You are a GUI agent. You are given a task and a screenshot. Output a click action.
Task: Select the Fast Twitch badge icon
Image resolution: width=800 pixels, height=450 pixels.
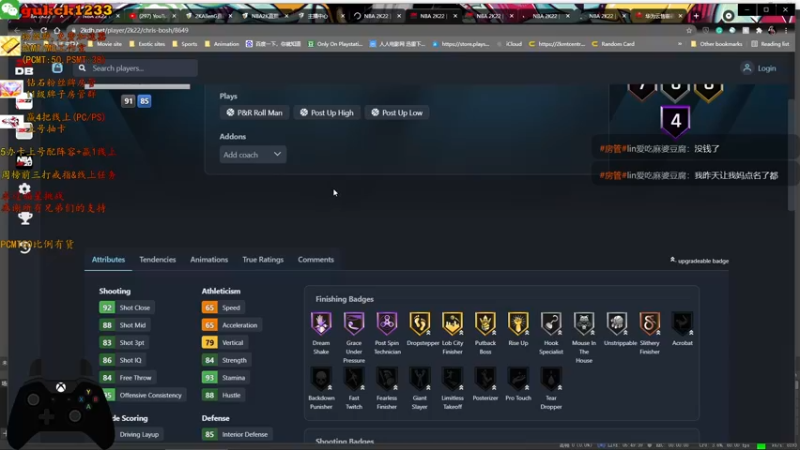(354, 379)
